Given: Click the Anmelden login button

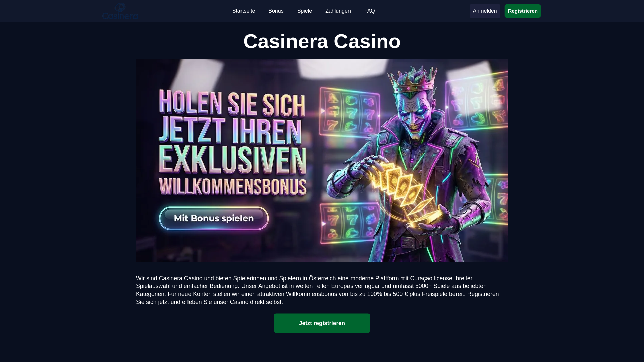Looking at the screenshot, I should pos(485,11).
